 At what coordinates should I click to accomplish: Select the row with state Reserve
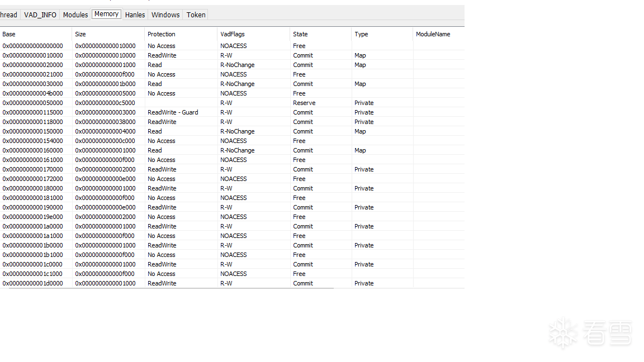[x=304, y=103]
